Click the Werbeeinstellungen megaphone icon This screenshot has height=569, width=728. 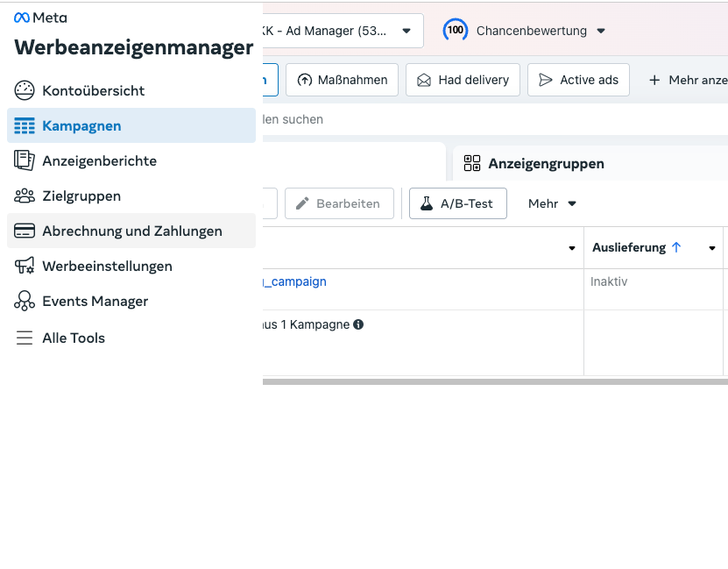coord(25,266)
